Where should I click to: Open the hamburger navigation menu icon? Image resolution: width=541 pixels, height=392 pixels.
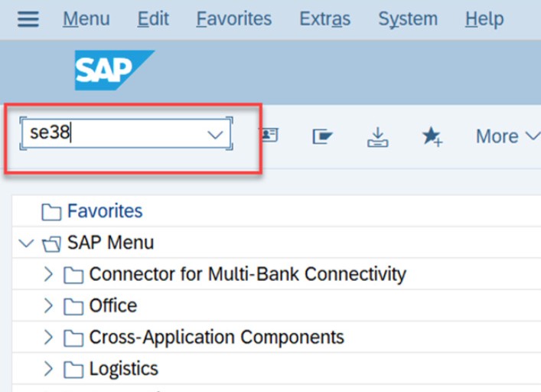coord(28,19)
